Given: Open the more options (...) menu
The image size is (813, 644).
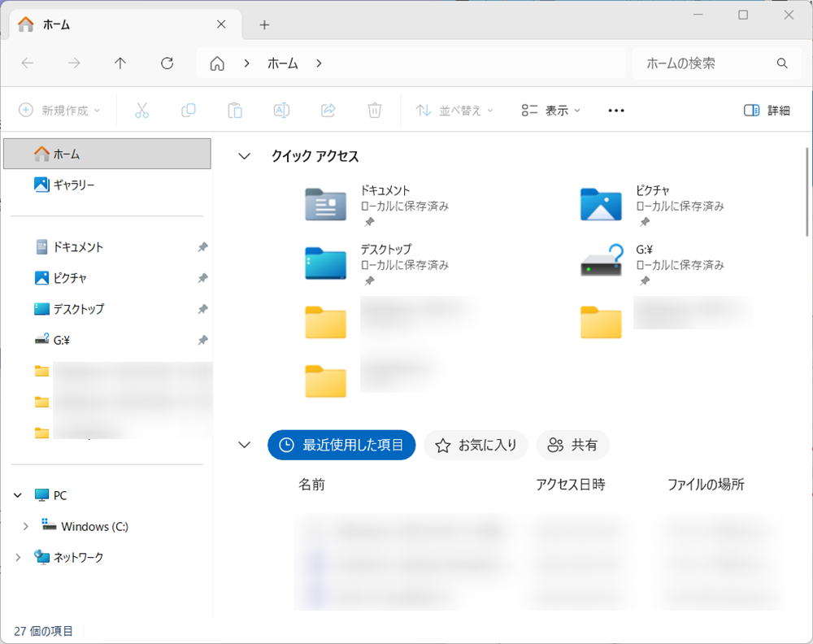Looking at the screenshot, I should tap(615, 110).
